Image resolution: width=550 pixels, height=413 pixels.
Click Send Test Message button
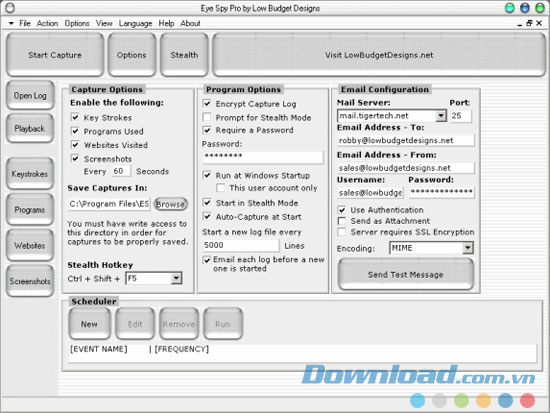406,274
